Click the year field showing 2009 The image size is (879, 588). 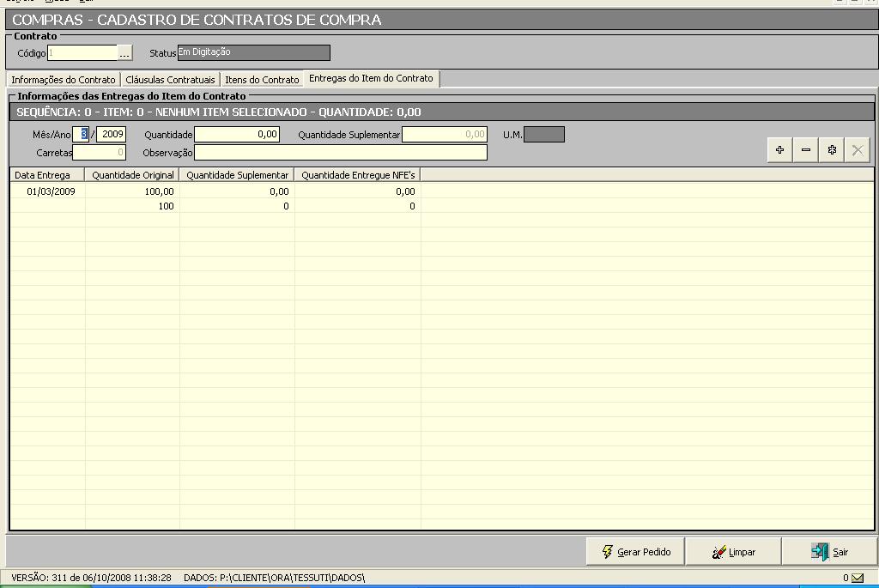click(112, 135)
